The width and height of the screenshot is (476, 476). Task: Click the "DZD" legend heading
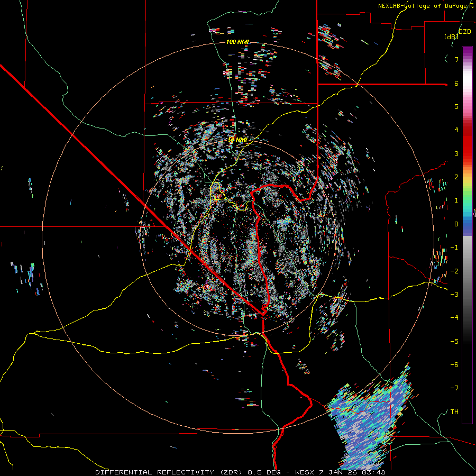[465, 32]
